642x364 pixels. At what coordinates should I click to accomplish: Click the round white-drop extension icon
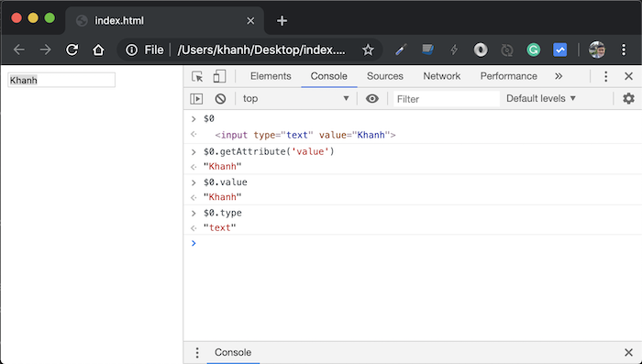[x=481, y=50]
